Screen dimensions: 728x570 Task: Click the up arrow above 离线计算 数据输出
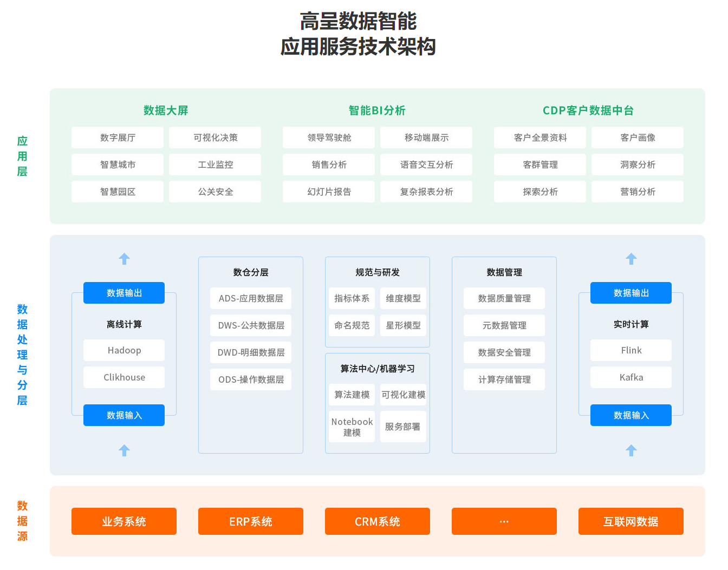click(124, 259)
